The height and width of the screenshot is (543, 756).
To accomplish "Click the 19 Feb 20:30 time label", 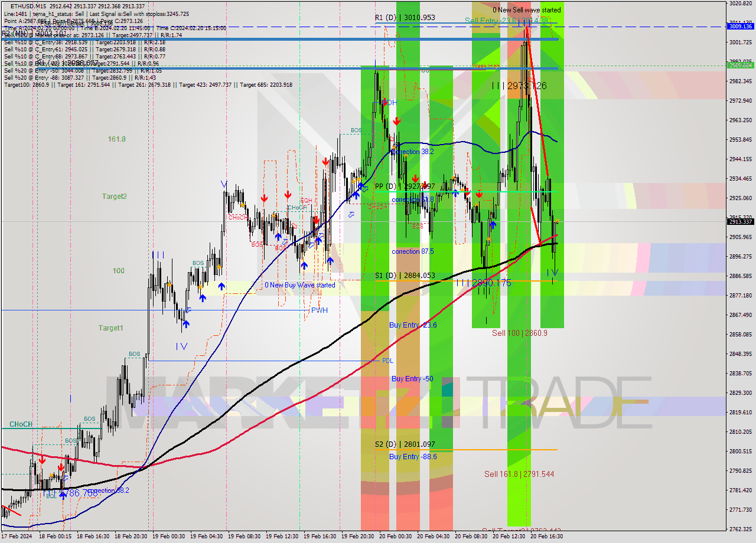I will pyautogui.click(x=357, y=537).
